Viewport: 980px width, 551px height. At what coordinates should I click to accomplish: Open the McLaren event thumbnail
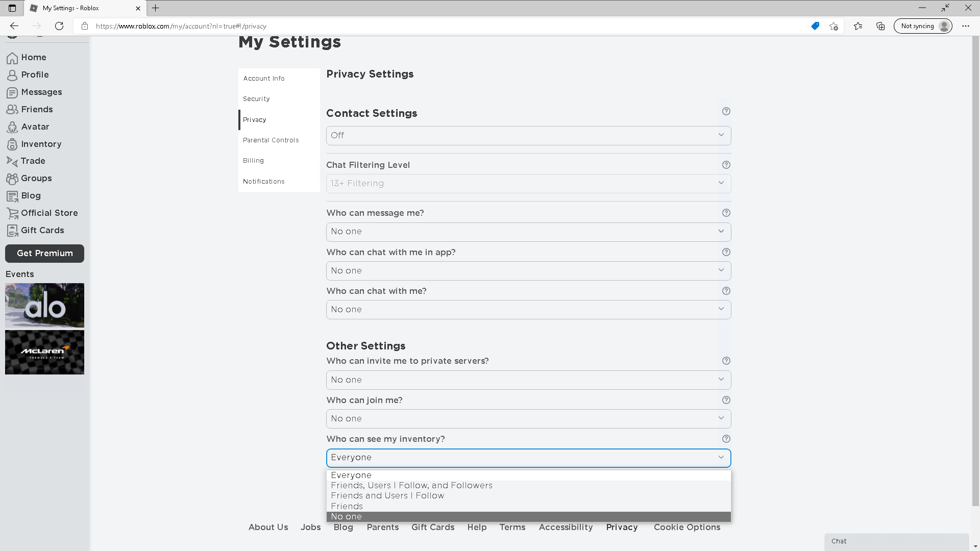(x=44, y=353)
